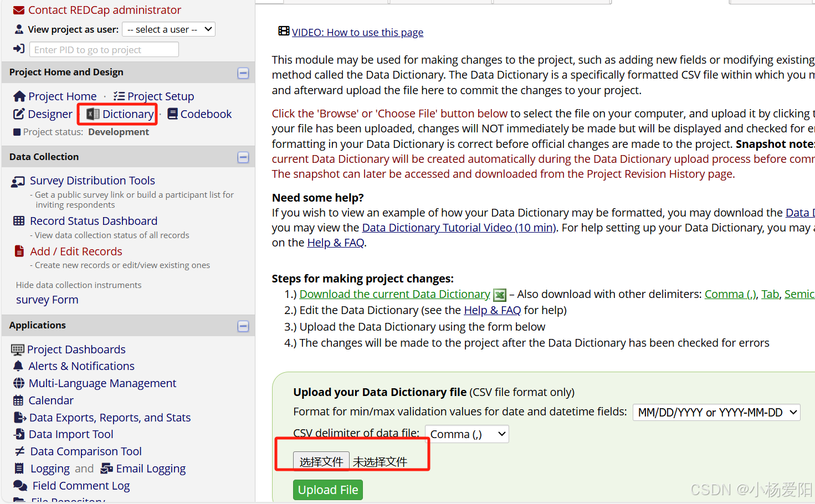Open Data Dictionary Tutorial Video (10 min) link
The width and height of the screenshot is (815, 504).
tap(459, 228)
